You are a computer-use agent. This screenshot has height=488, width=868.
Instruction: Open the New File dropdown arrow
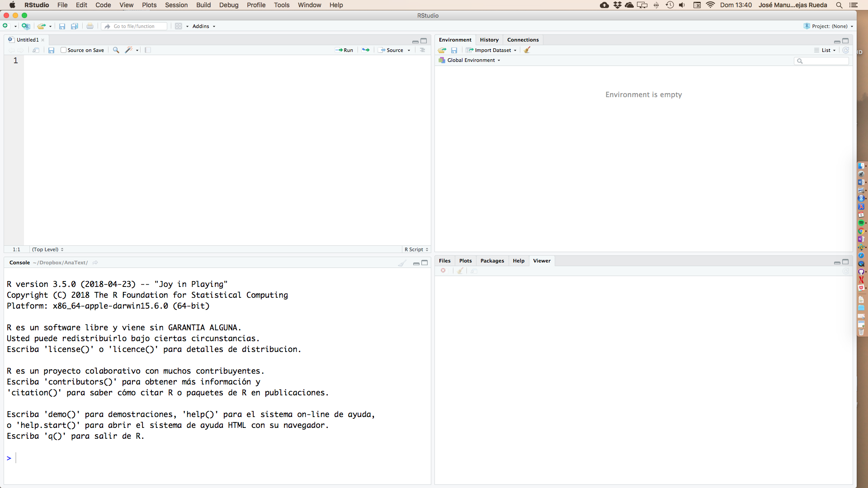click(15, 27)
